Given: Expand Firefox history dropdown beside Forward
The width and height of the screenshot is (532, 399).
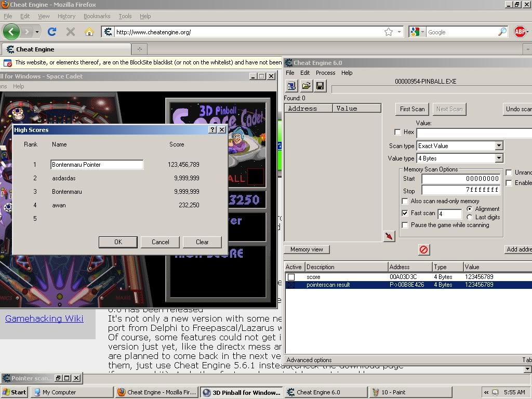Looking at the screenshot, I should (37, 32).
